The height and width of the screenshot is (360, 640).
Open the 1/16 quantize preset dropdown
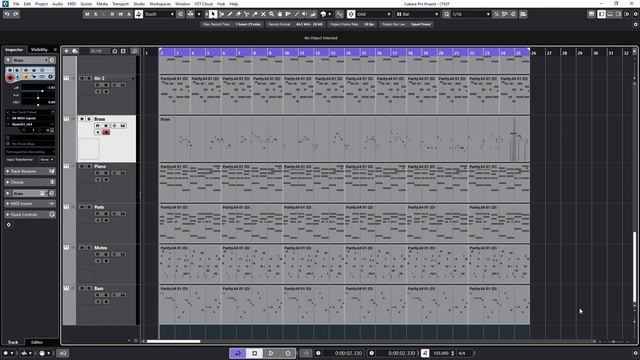pyautogui.click(x=471, y=14)
